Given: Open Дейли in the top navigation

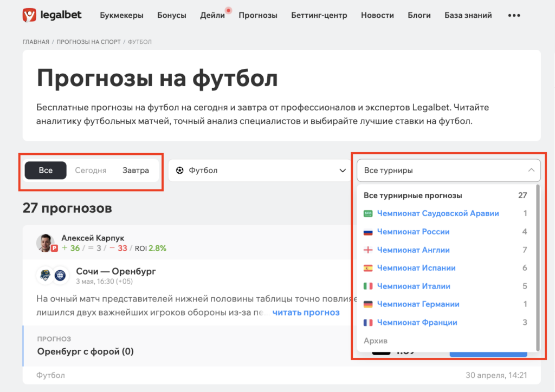Looking at the screenshot, I should tap(212, 16).
